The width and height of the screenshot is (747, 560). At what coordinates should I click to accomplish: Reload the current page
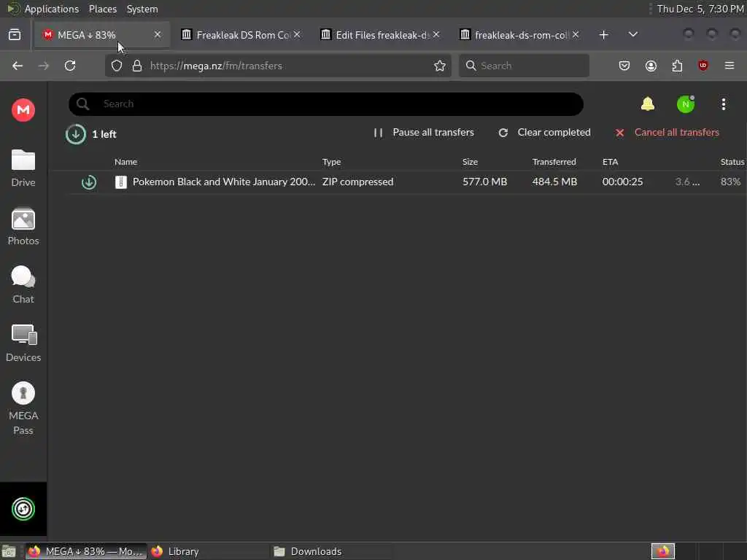click(x=70, y=66)
